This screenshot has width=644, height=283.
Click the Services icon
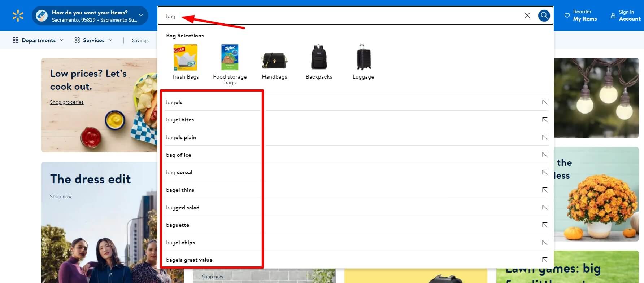coord(77,40)
